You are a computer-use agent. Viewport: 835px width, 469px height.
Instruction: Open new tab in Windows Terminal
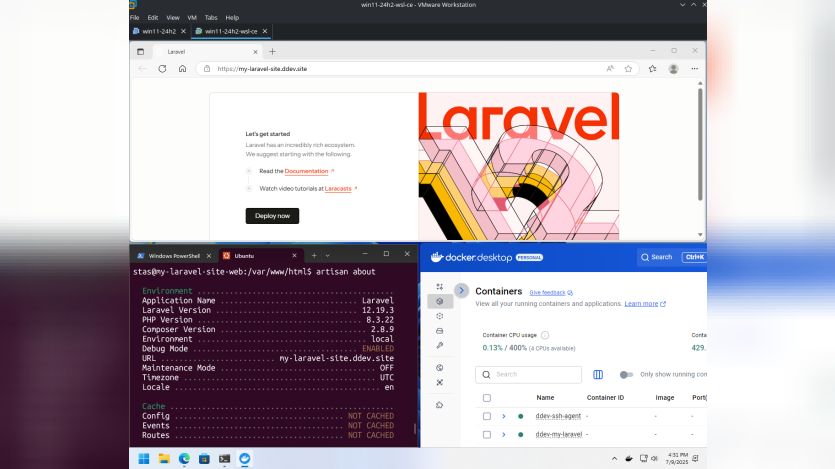(x=314, y=256)
